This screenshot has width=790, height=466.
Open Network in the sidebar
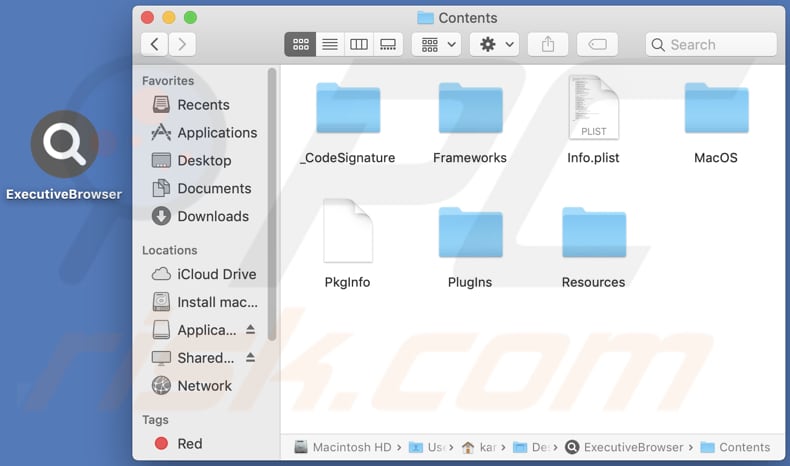191,386
